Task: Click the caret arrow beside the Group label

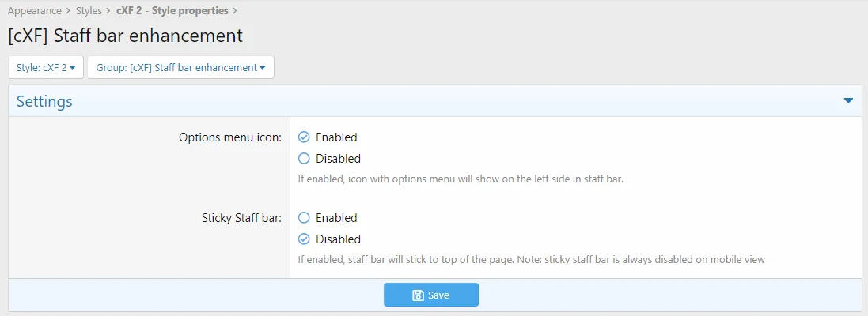Action: [263, 68]
